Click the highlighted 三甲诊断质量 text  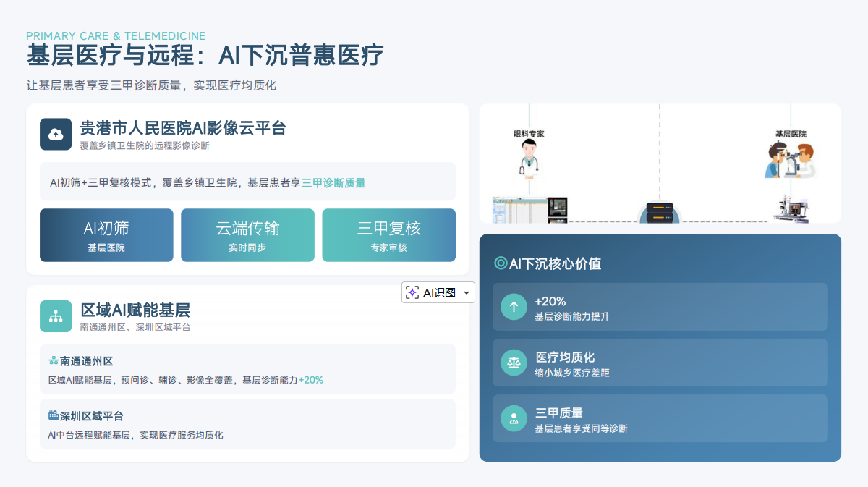[333, 183]
